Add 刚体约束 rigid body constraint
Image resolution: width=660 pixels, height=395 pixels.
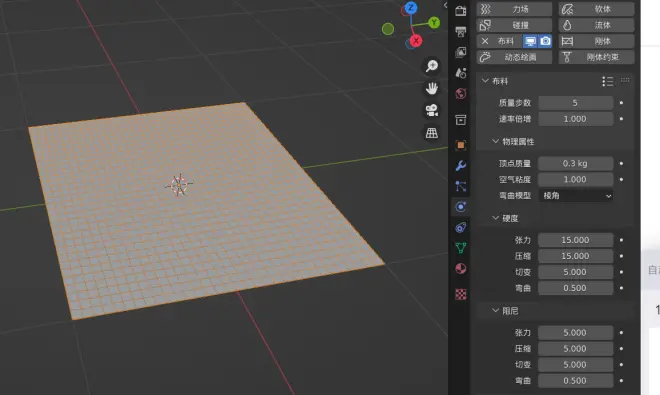[596, 57]
